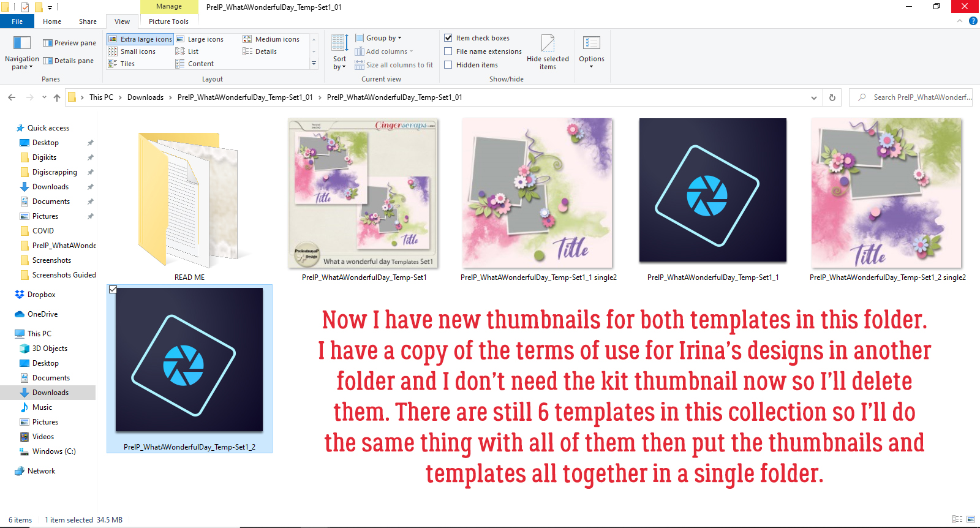
Task: Refresh the current folder view
Action: point(832,97)
